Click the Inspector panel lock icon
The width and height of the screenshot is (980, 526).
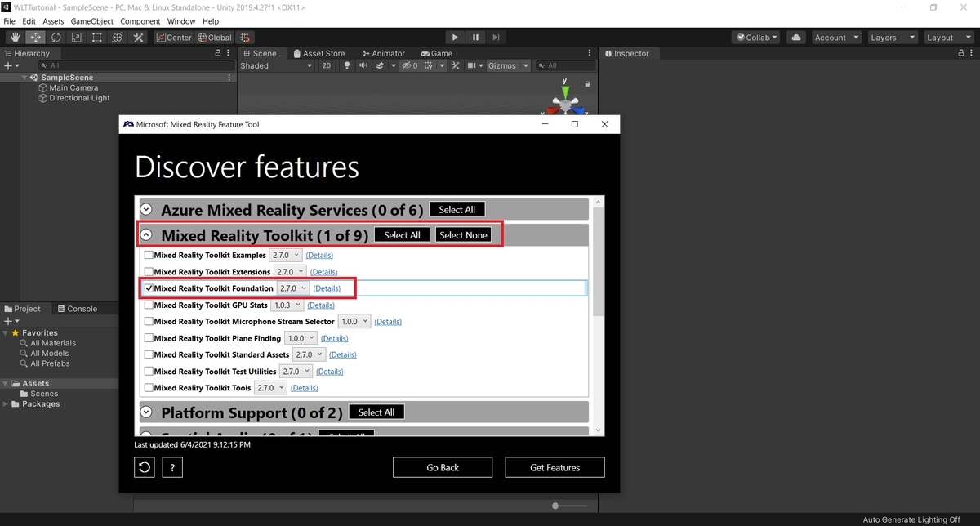tap(963, 53)
